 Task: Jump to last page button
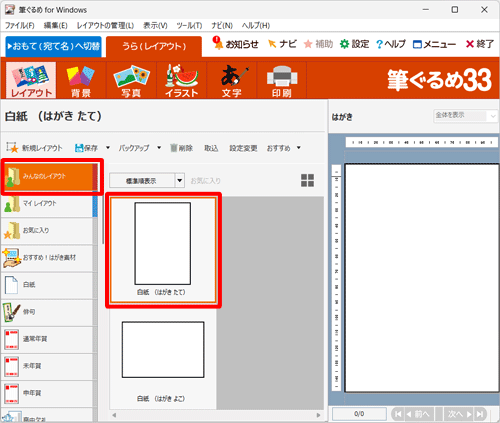[480, 414]
